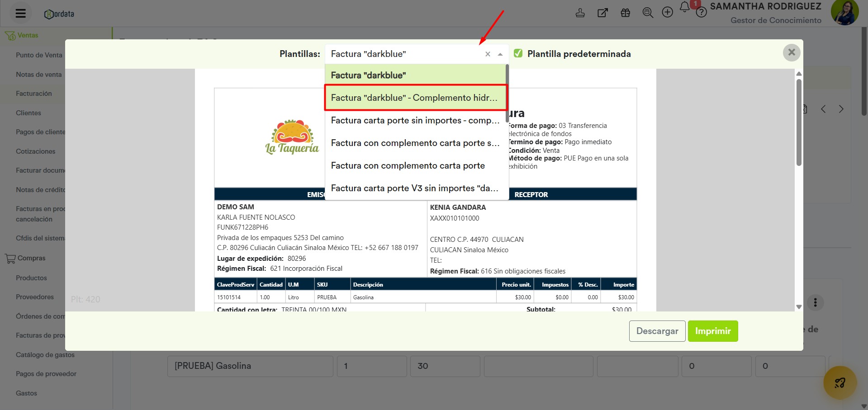
Task: Open Notas de venta
Action: 38,75
